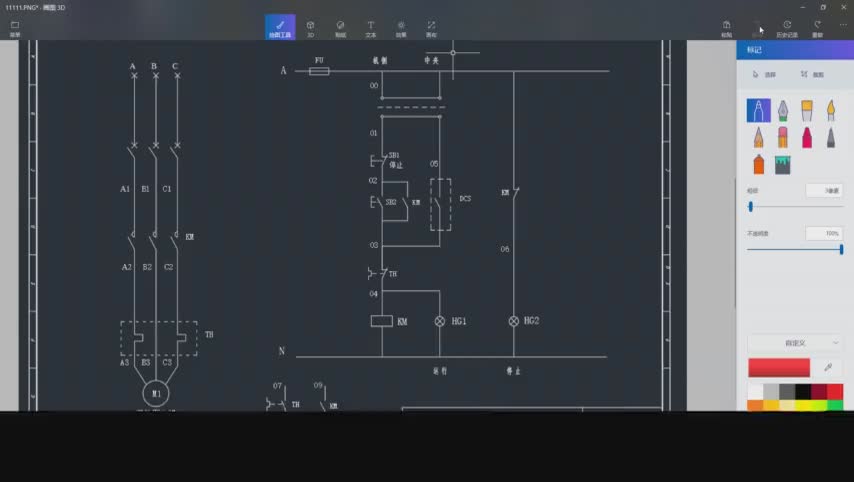Pick the eyedropper color picker

828,368
